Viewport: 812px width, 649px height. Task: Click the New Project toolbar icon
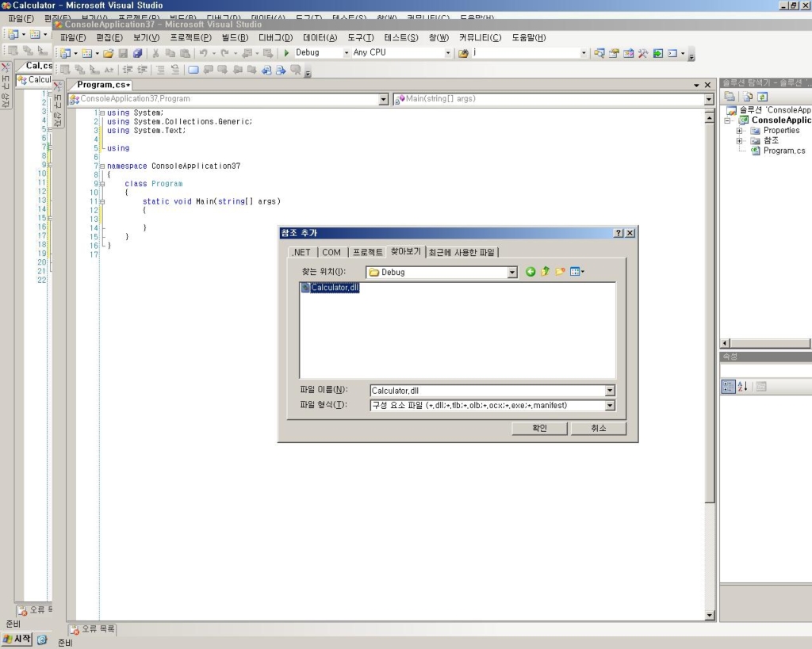coord(66,53)
